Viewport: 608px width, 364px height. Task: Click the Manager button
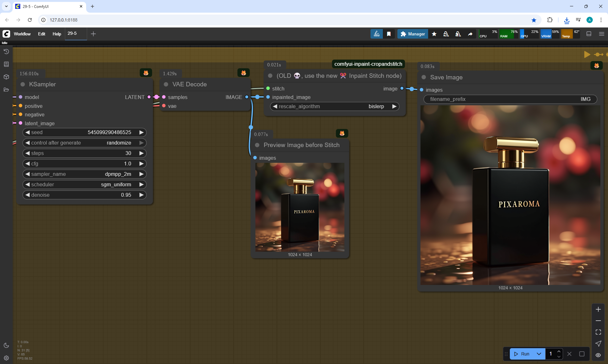coord(413,34)
